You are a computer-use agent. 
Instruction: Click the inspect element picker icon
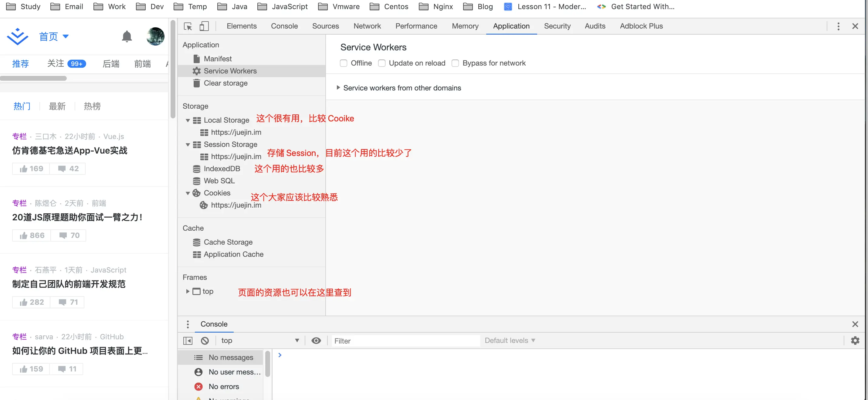[x=188, y=26]
